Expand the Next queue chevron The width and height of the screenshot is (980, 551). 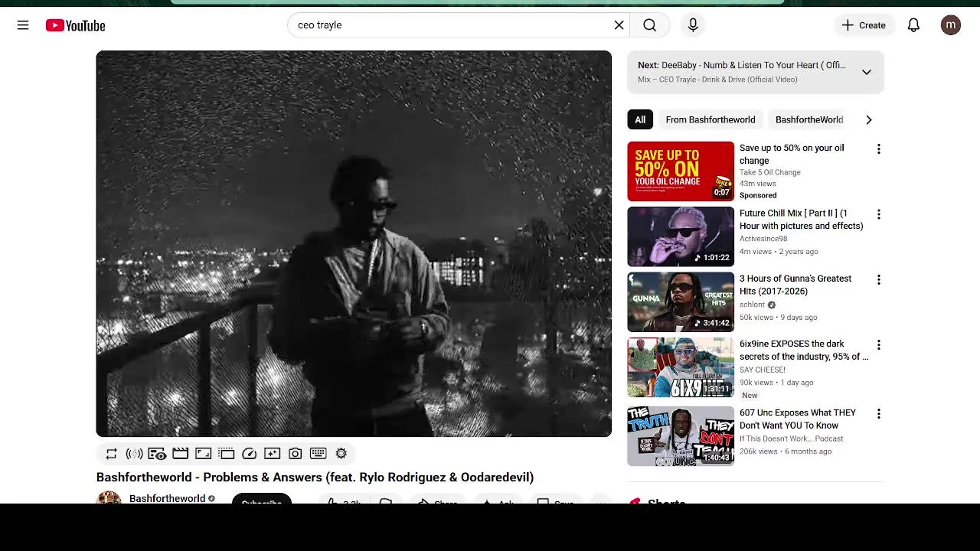click(866, 72)
